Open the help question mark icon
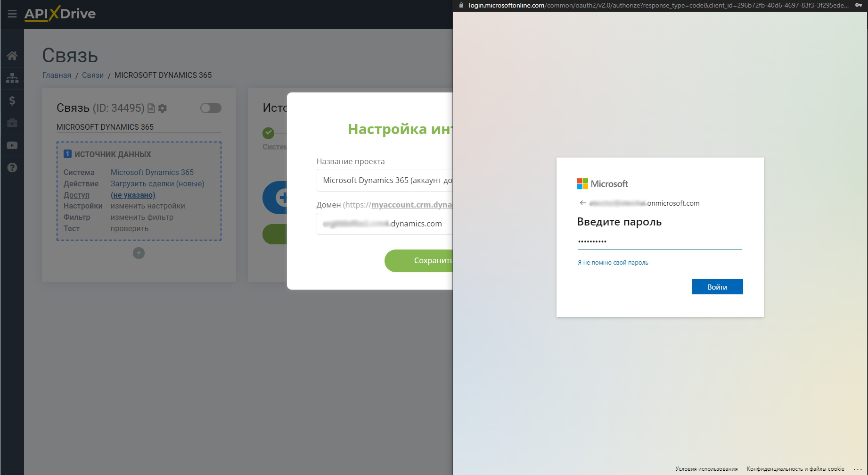Screen dimensions: 868x475 [x=12, y=167]
